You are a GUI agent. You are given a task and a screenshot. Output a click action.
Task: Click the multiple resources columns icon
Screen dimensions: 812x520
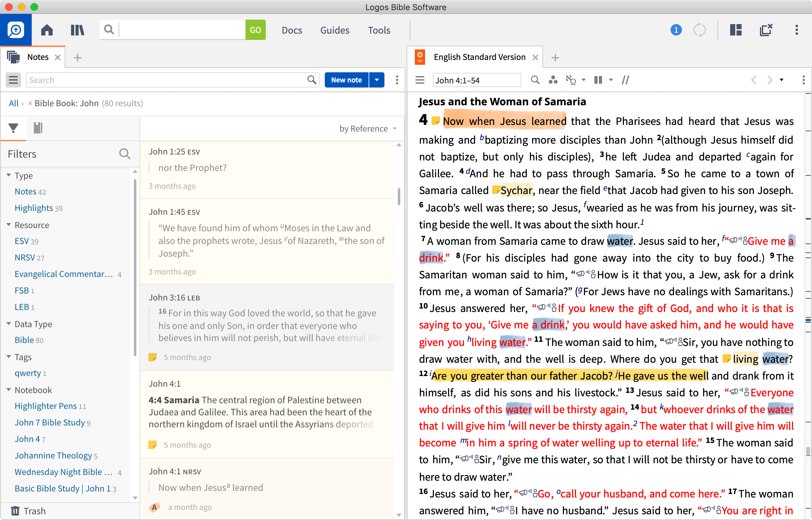598,80
